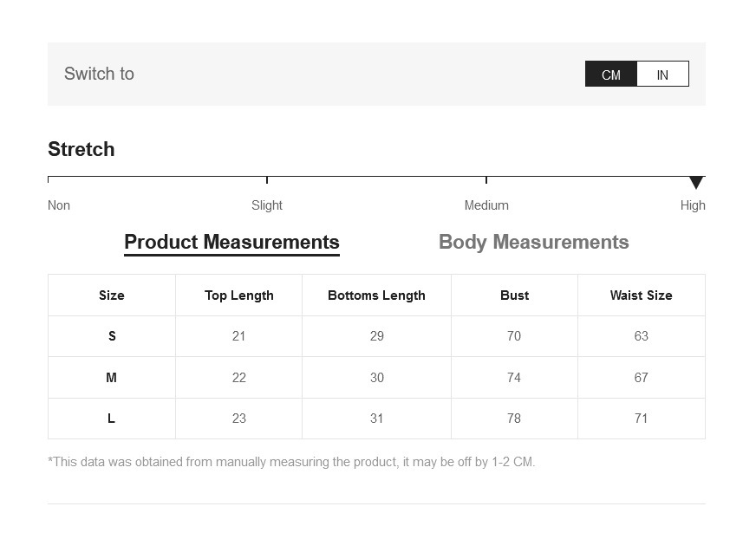The width and height of the screenshot is (756, 539).
Task: Click the Bottoms Length column header
Action: pos(376,295)
